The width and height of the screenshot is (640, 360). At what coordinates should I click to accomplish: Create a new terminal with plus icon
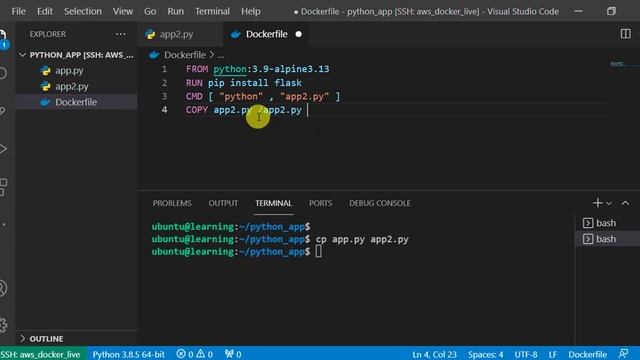[598, 203]
